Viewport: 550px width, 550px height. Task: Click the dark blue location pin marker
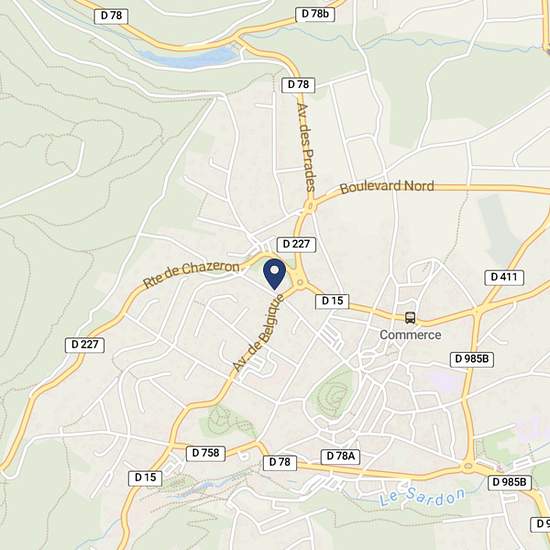275,274
